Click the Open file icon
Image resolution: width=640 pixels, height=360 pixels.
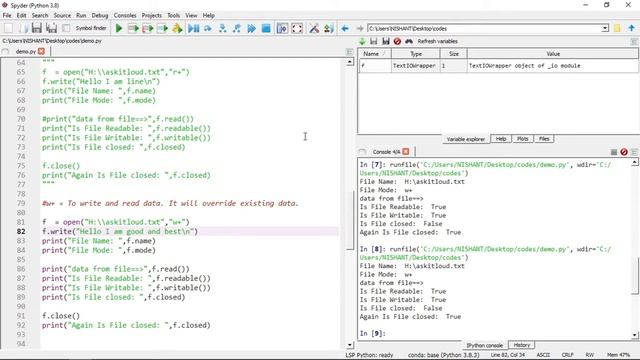23,28
